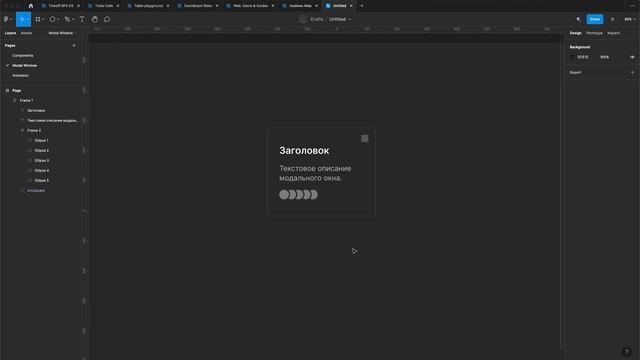Open the Figma main menu icon
Image resolution: width=640 pixels, height=360 pixels.
[6, 19]
